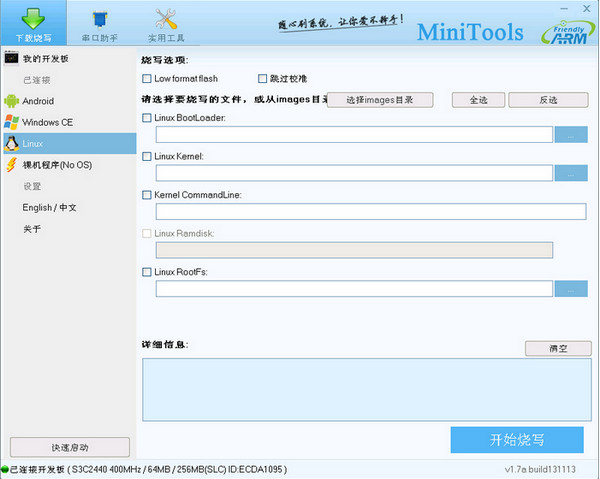Select Linux in the sidebar
600x479 pixels.
coord(69,143)
